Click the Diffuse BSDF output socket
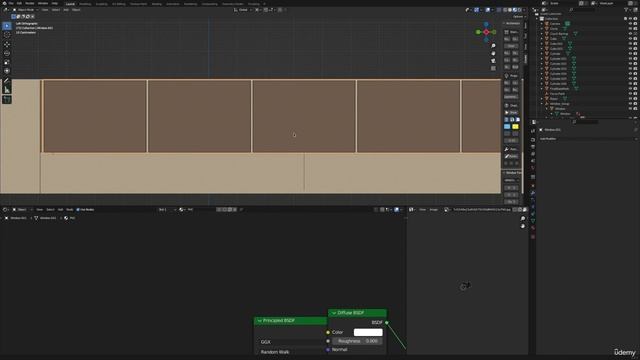The image size is (640, 360). 387,322
